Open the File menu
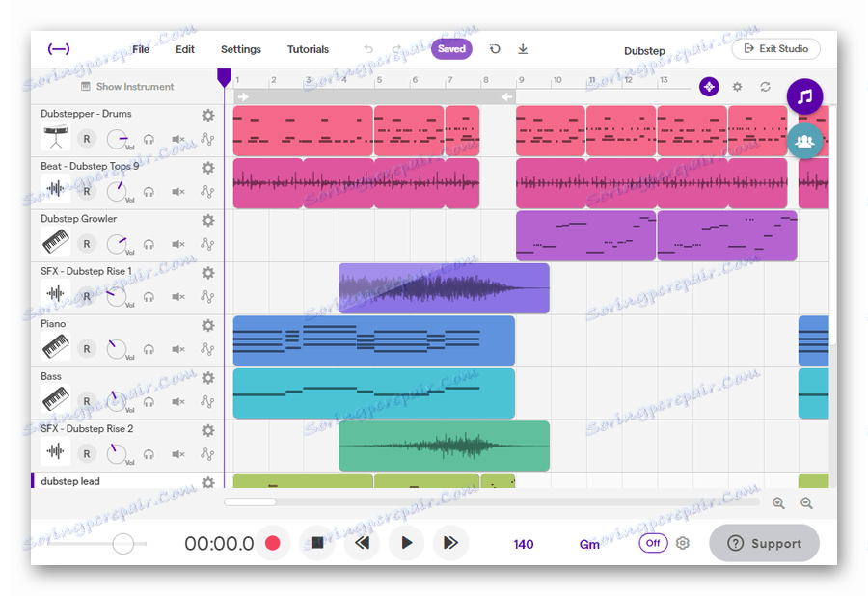 (x=141, y=49)
